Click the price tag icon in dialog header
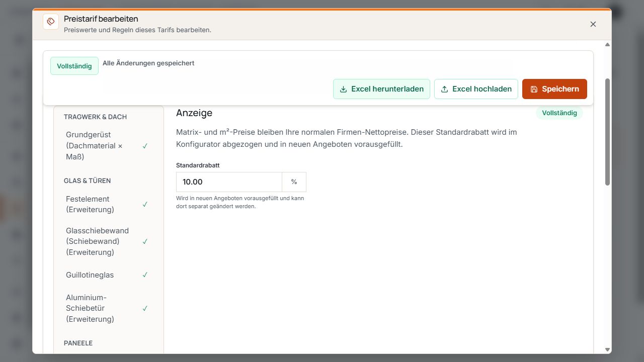Screen dimensions: 644x362 51,22
